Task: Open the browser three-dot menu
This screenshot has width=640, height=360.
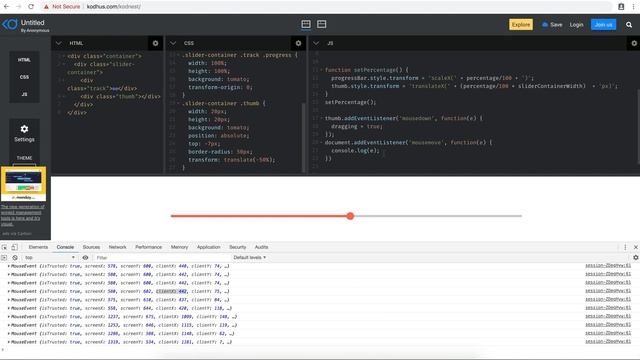Action: [x=633, y=7]
